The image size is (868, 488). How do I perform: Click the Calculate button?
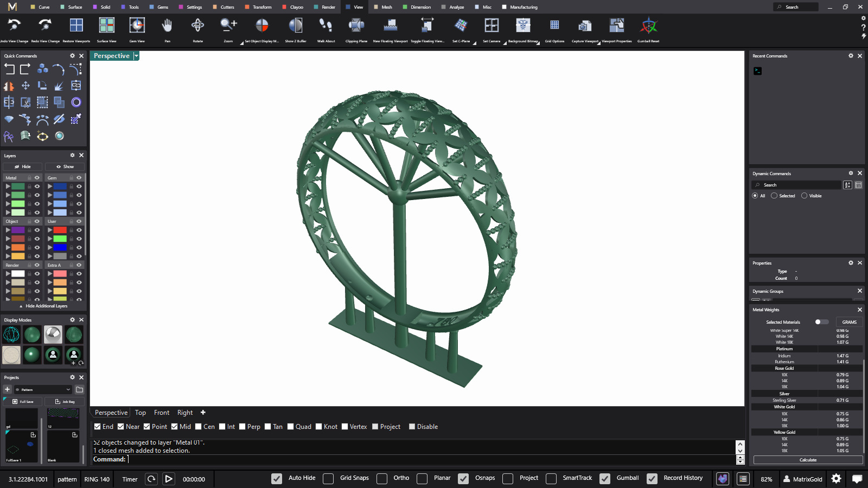click(x=808, y=460)
